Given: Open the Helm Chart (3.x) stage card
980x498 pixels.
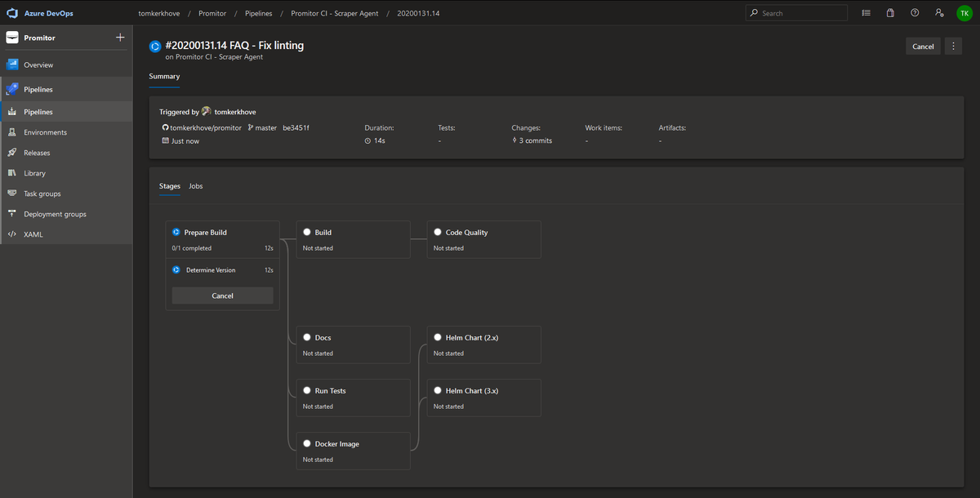Looking at the screenshot, I should [x=483, y=398].
